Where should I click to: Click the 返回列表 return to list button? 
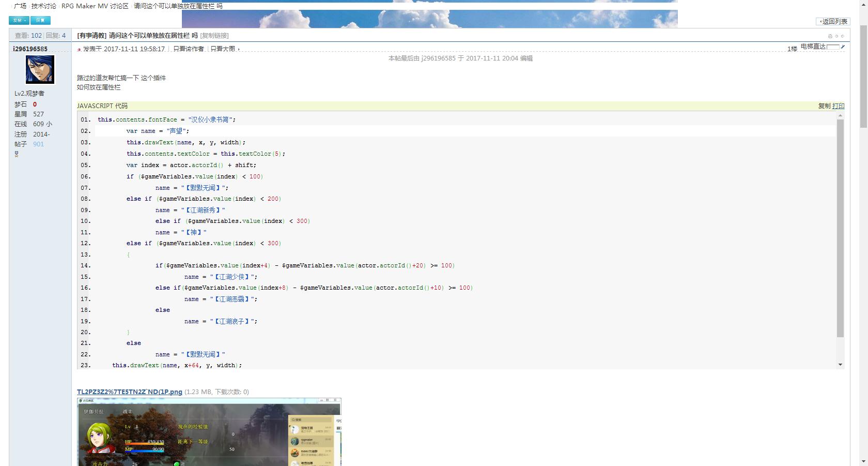(x=833, y=21)
